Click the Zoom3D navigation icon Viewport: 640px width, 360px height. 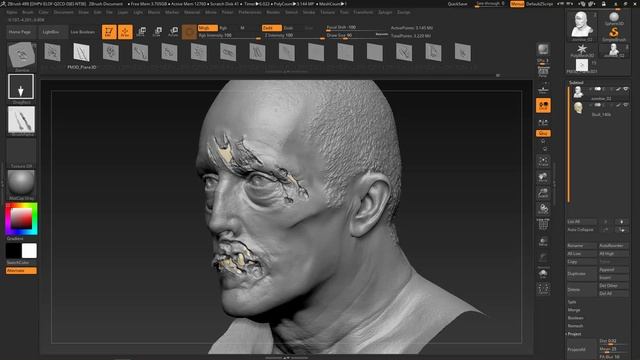[x=543, y=193]
